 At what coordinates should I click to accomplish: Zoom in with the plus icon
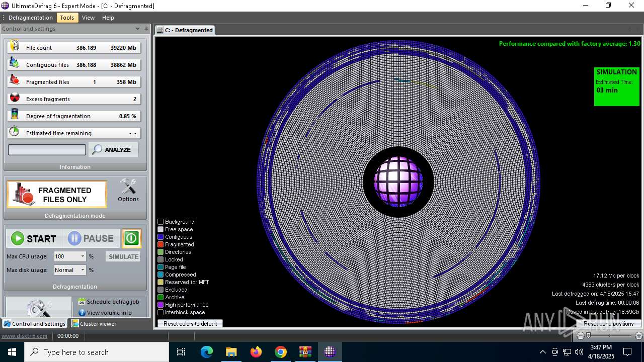(x=638, y=336)
